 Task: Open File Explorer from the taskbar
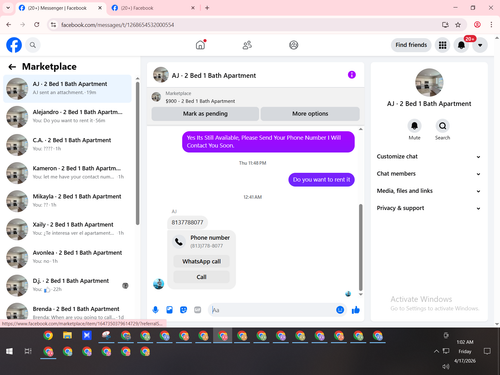(x=67, y=336)
